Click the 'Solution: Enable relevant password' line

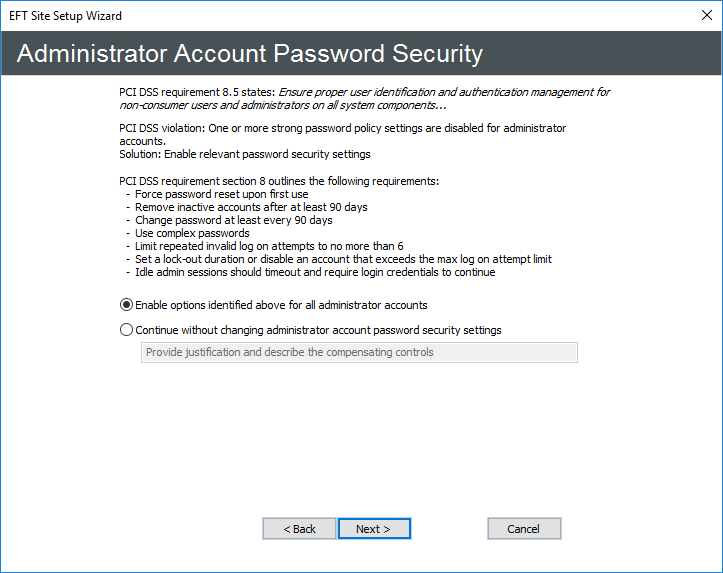(244, 154)
